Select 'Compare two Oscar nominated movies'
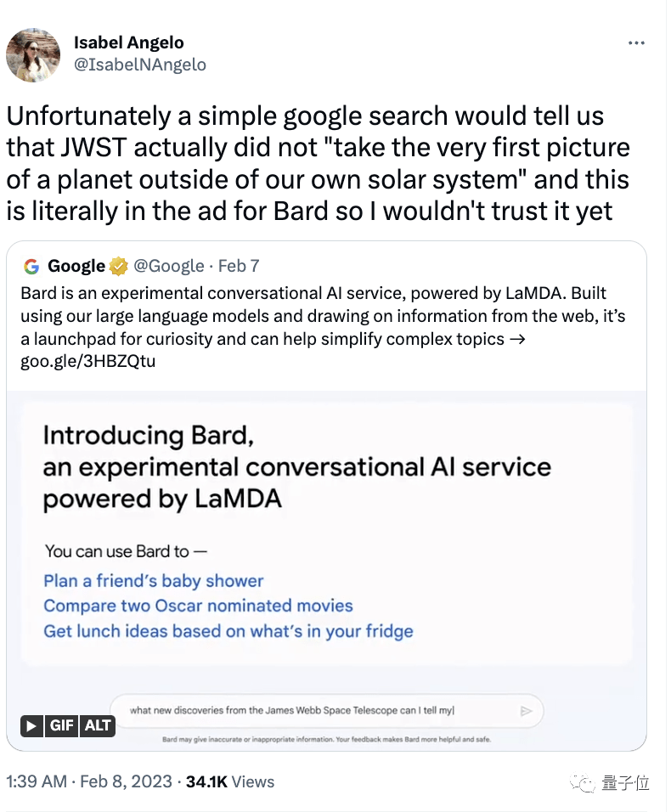The width and height of the screenshot is (671, 812). pos(198,606)
